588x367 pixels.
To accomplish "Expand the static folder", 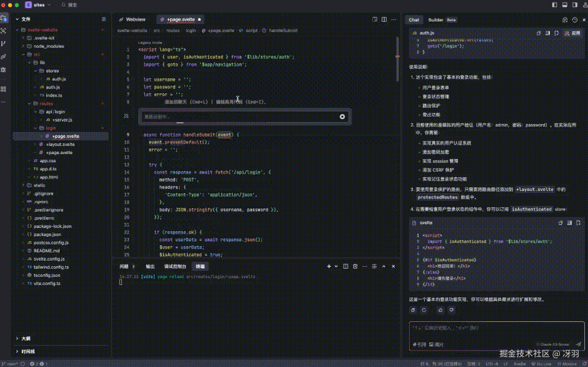I will [24, 185].
